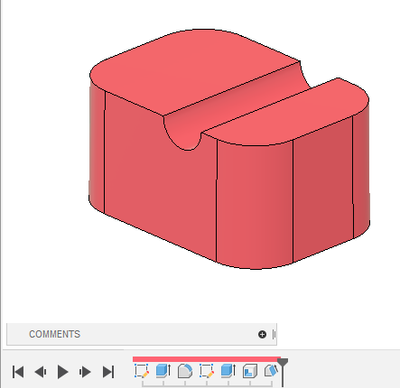The image size is (400, 388).
Task: Jump to the end of the timeline
Action: [x=108, y=372]
